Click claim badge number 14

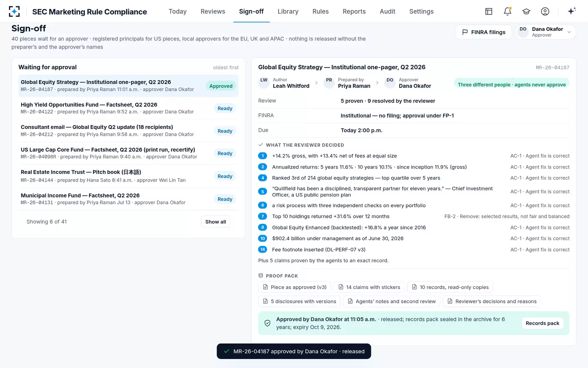click(x=263, y=249)
